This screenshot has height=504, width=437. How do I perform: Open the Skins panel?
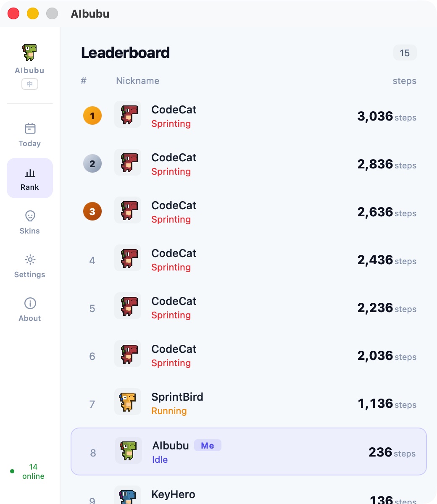[29, 222]
